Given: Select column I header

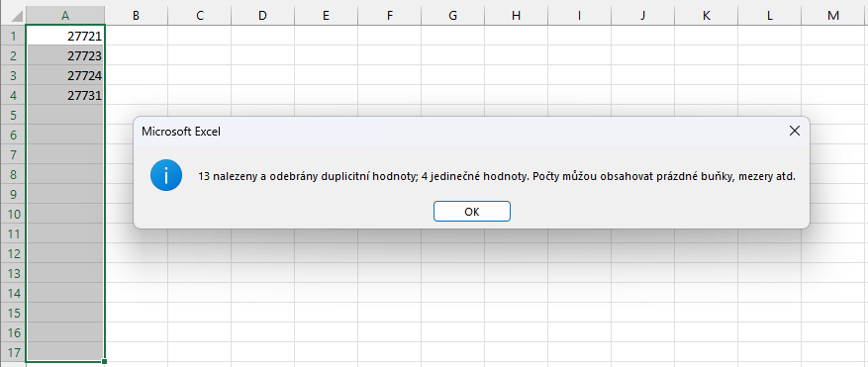Looking at the screenshot, I should 579,16.
